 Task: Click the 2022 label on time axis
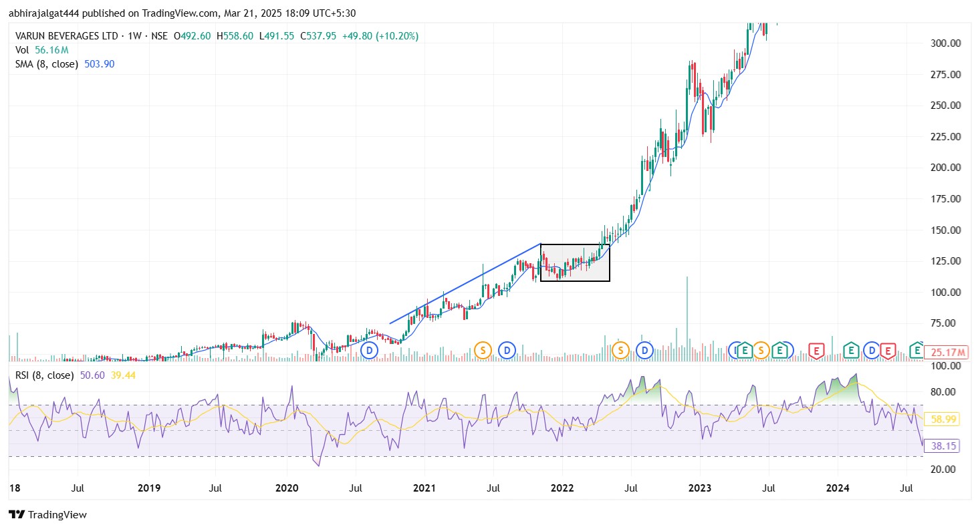(562, 488)
